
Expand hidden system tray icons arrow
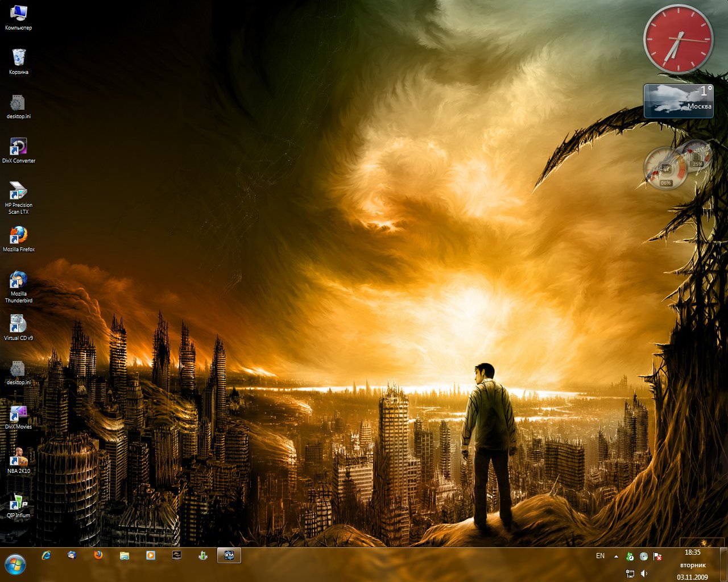tap(616, 556)
